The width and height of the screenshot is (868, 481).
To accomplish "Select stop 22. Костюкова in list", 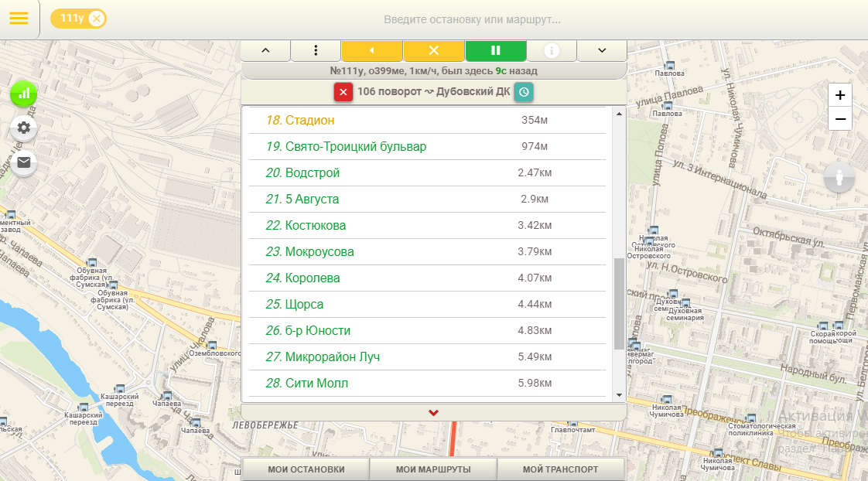I will pyautogui.click(x=316, y=226).
